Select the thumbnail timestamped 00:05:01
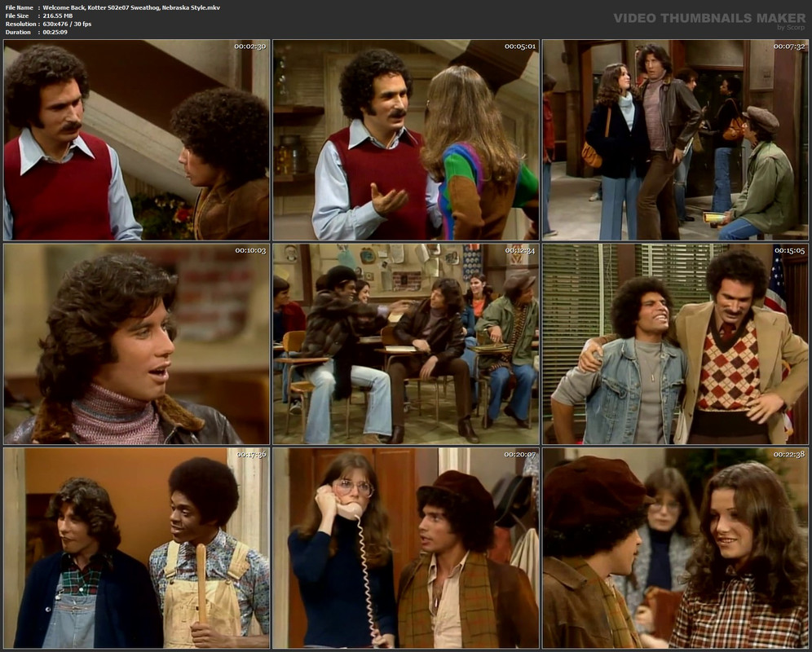This screenshot has height=652, width=812. 406,140
